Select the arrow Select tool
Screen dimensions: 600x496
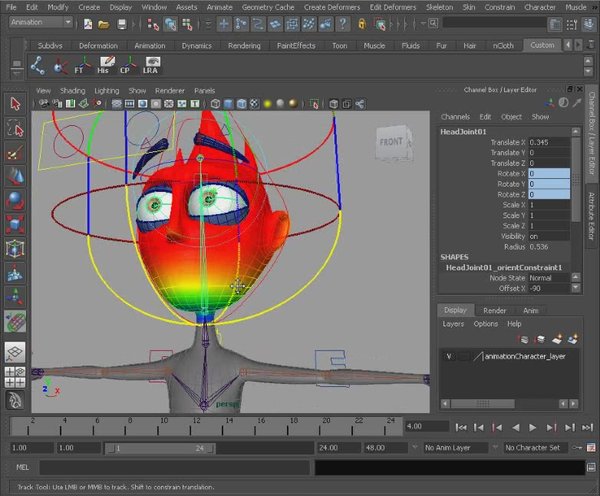pos(15,104)
